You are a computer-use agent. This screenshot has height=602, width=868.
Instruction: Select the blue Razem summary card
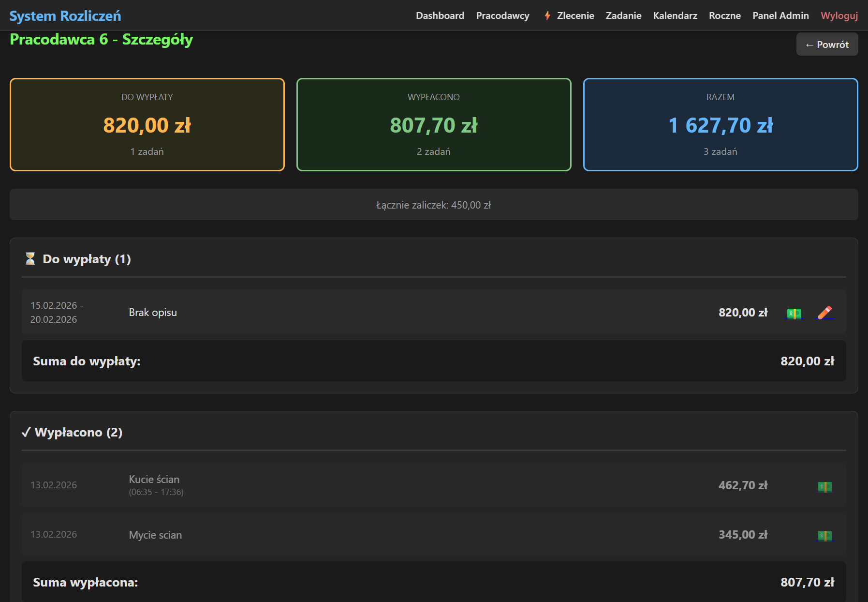tap(720, 124)
